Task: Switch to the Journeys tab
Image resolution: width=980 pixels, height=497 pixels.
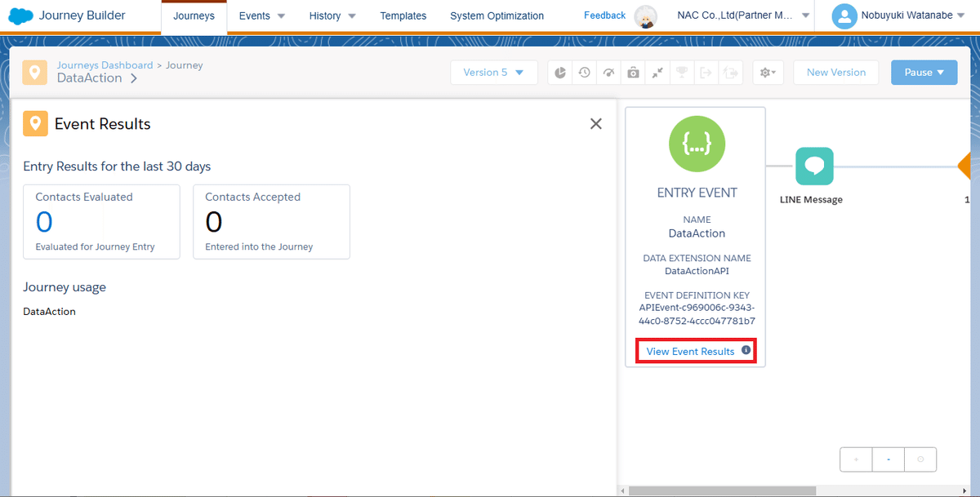Action: [x=194, y=16]
